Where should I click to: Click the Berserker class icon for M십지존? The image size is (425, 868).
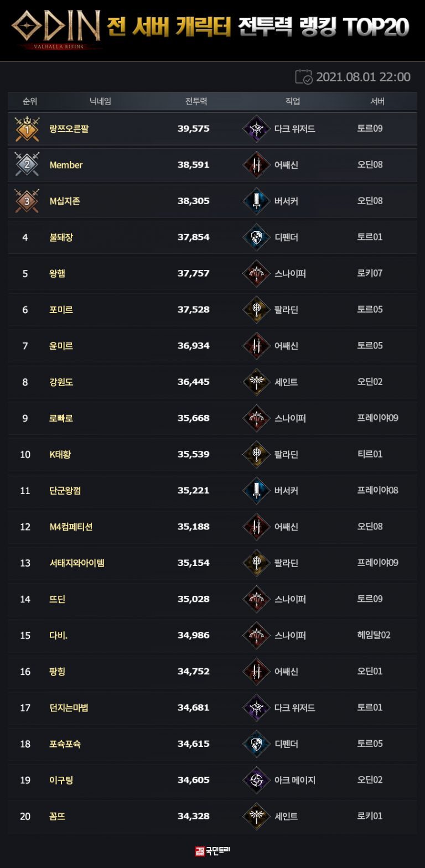click(x=256, y=201)
